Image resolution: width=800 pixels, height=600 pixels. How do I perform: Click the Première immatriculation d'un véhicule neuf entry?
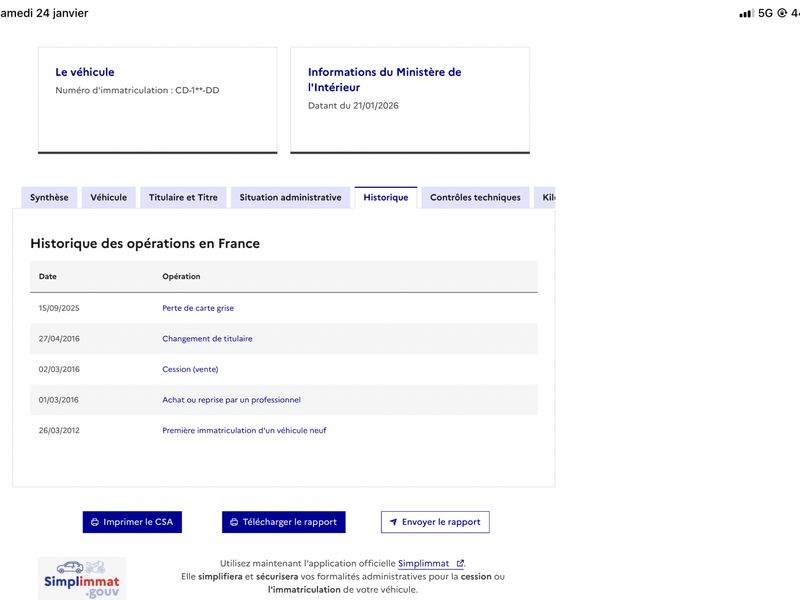point(244,431)
